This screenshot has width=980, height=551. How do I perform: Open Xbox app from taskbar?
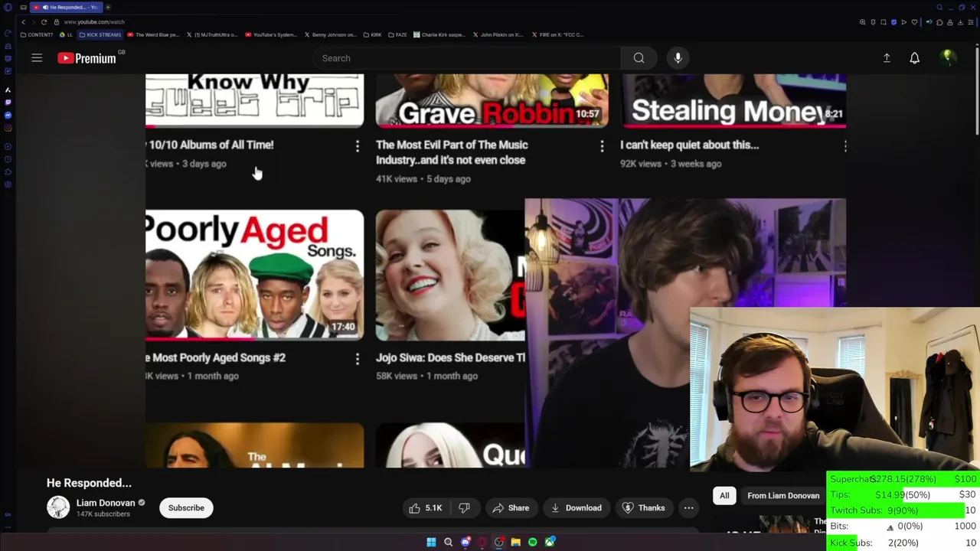(x=549, y=542)
